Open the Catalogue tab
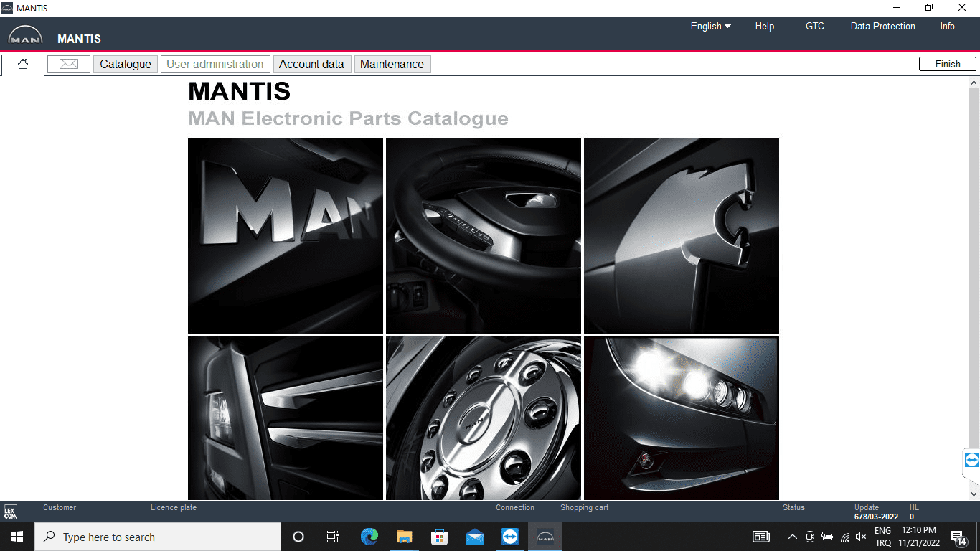980x551 pixels. (x=126, y=65)
